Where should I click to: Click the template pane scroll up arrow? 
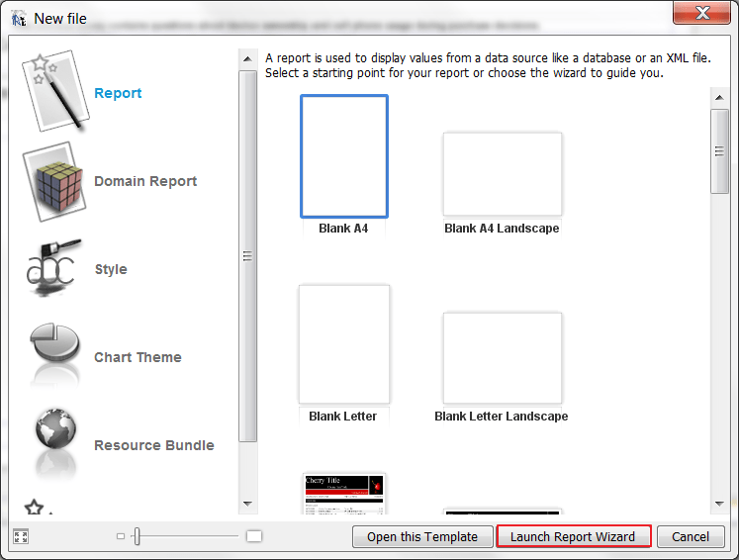(718, 96)
